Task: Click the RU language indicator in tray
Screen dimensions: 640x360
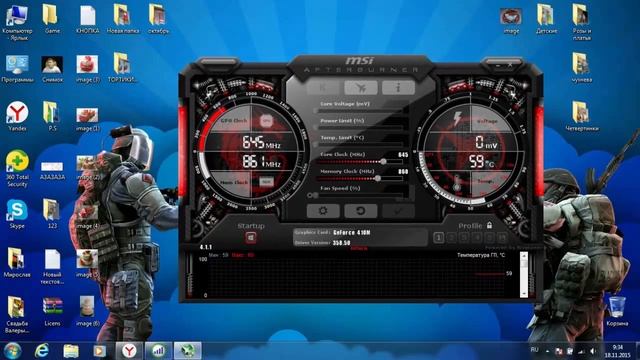Action: pyautogui.click(x=534, y=350)
